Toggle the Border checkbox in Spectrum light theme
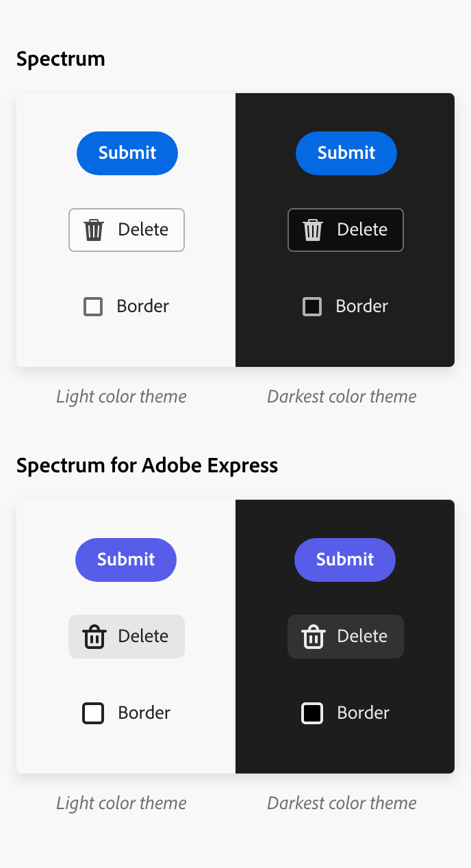This screenshot has height=868, width=471. [92, 306]
